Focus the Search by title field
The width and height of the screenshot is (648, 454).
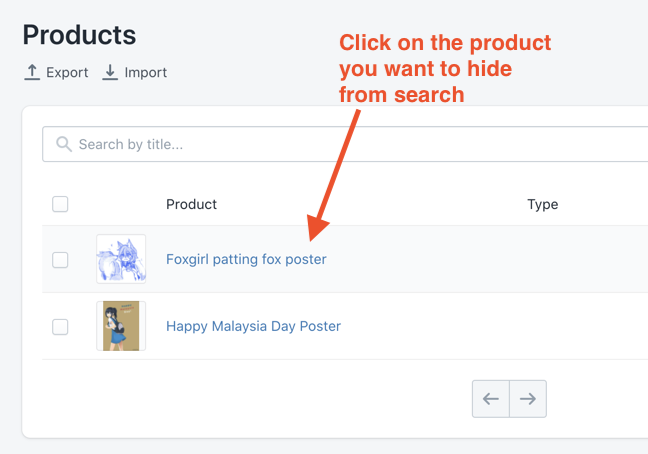[x=345, y=144]
